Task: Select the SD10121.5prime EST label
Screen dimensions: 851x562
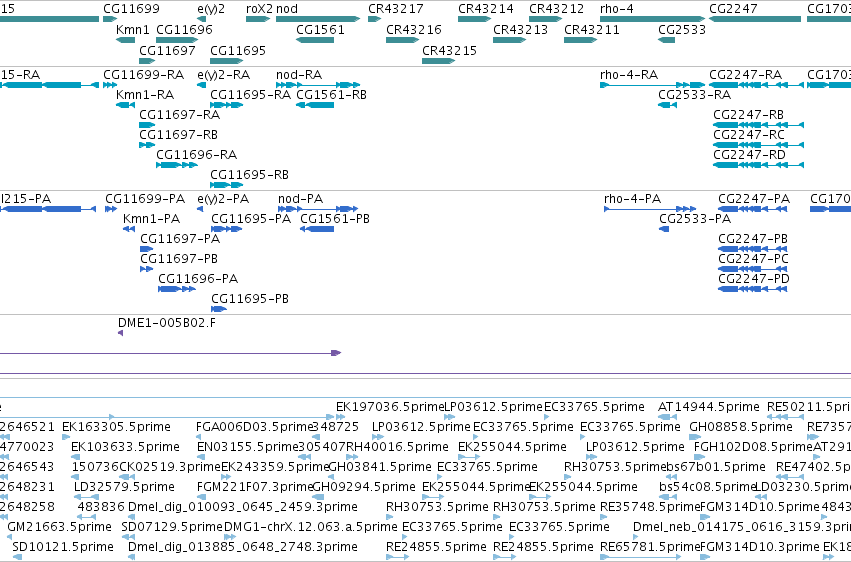Action: pyautogui.click(x=63, y=547)
